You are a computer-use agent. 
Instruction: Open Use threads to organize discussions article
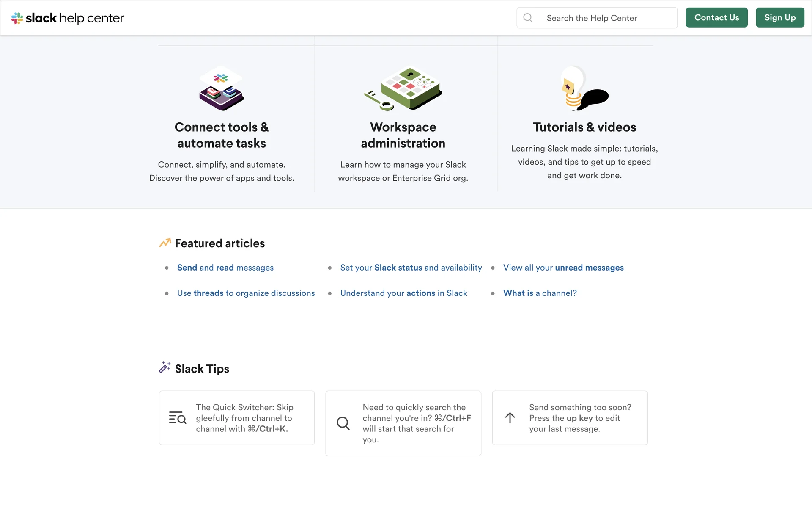click(x=246, y=293)
